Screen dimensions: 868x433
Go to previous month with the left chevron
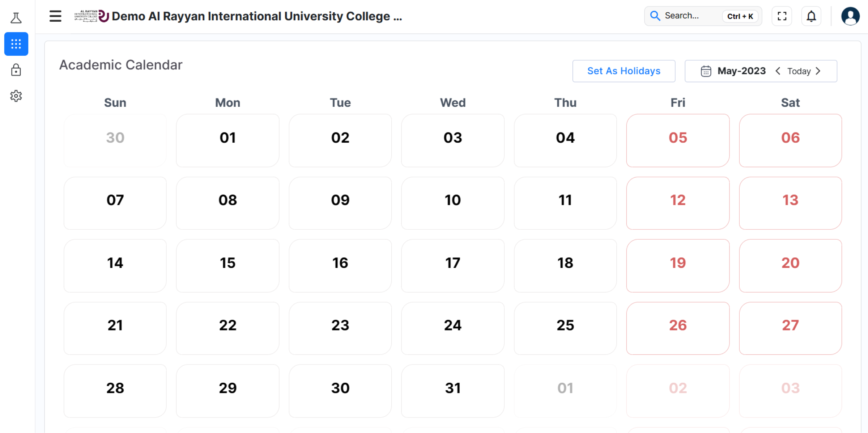[778, 71]
